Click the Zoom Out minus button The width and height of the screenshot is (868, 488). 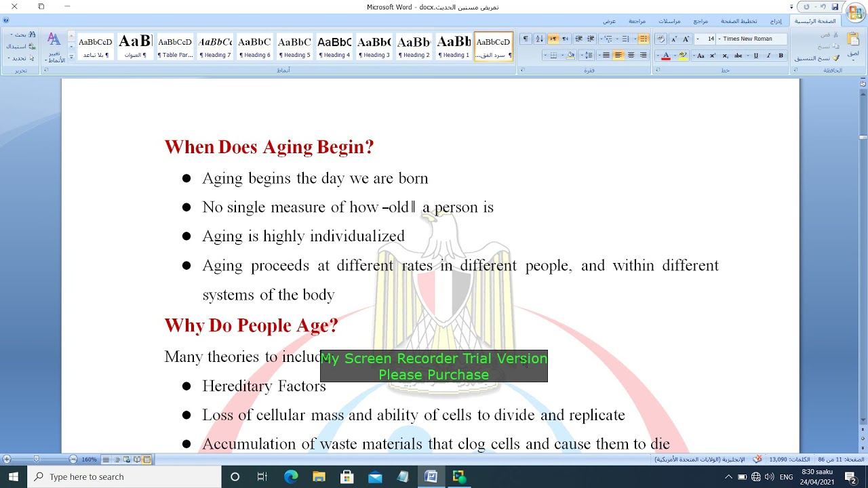(x=73, y=460)
